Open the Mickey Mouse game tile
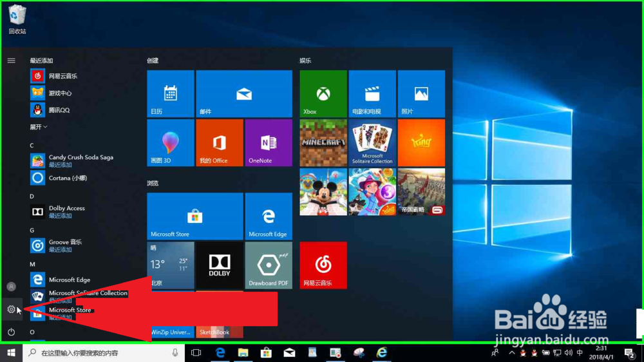Screen dimensions: 644x362 (x=323, y=192)
